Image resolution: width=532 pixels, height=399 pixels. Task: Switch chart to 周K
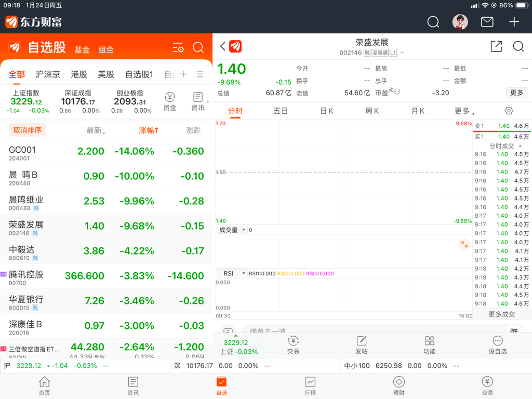click(x=372, y=111)
